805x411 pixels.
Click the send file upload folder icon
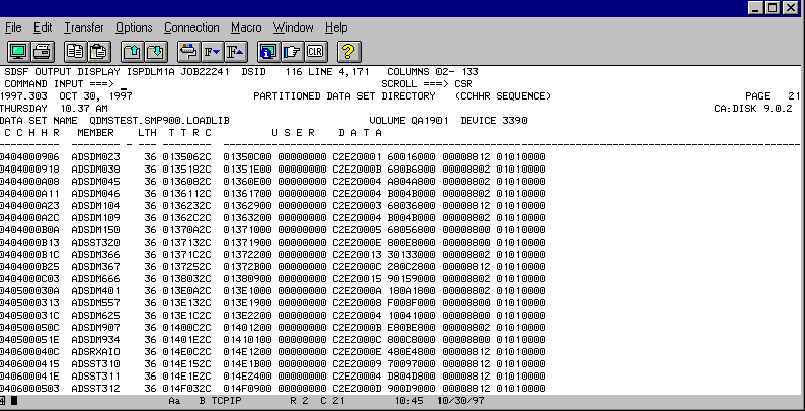133,52
